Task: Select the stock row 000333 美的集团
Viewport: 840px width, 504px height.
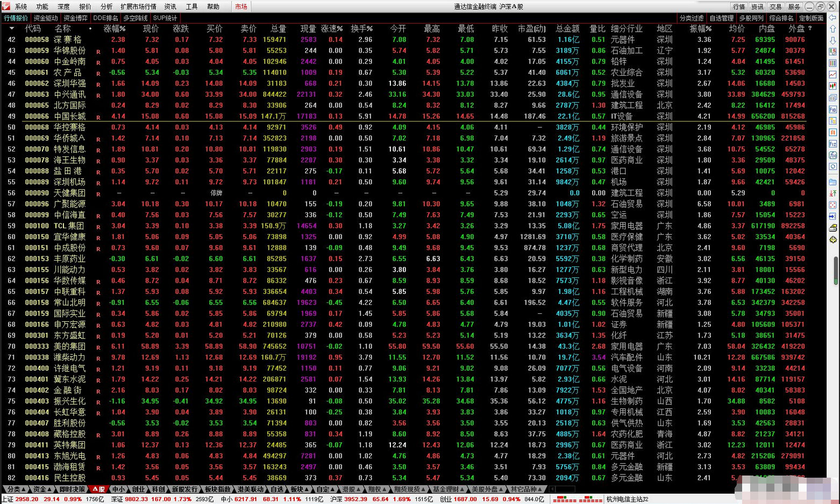Action: pos(414,346)
